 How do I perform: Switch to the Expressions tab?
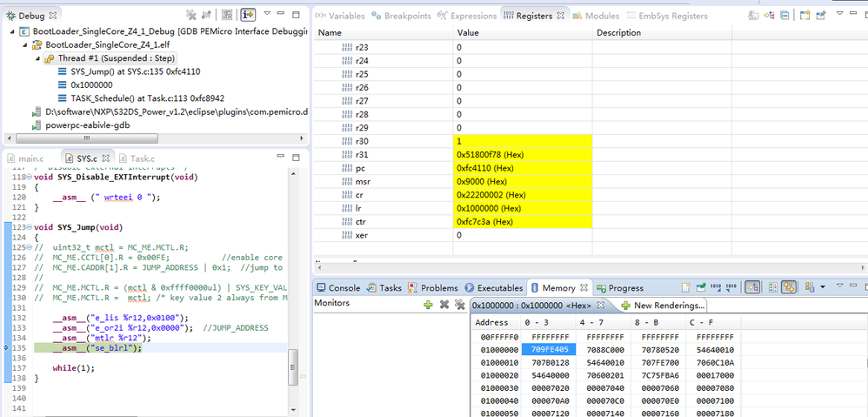click(467, 16)
